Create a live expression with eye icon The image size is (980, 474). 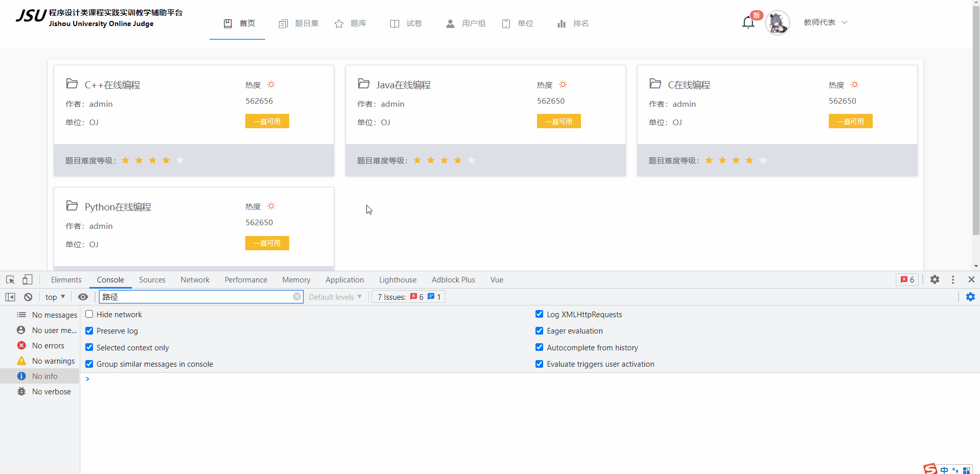point(83,297)
